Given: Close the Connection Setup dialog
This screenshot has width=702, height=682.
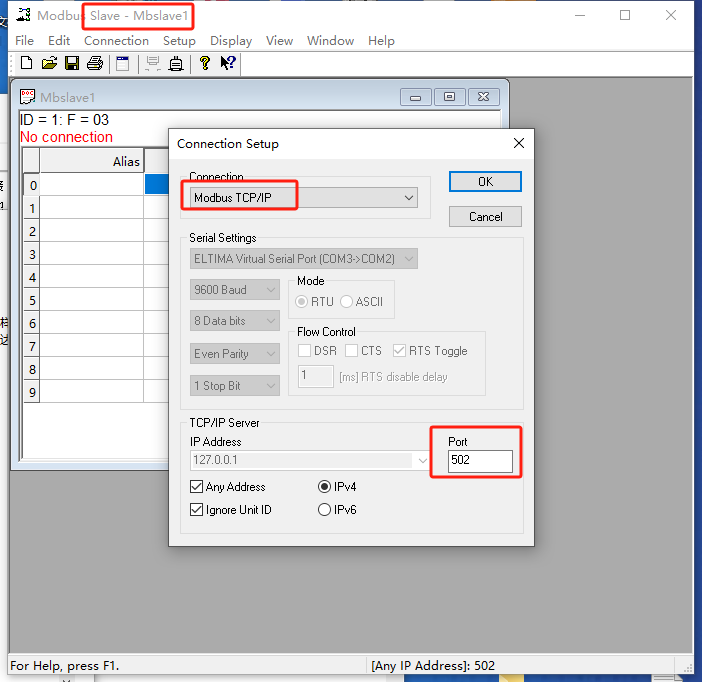Looking at the screenshot, I should pos(518,143).
